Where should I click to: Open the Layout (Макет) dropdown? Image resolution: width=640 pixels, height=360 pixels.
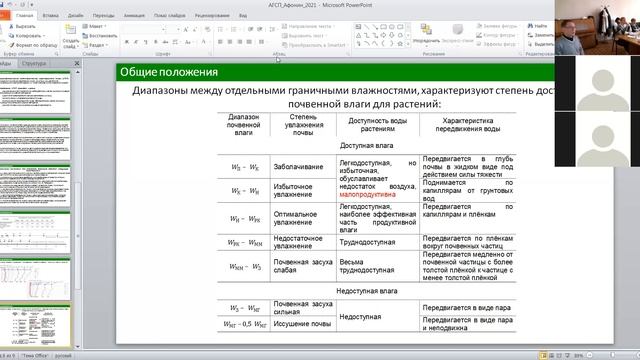tap(94, 27)
